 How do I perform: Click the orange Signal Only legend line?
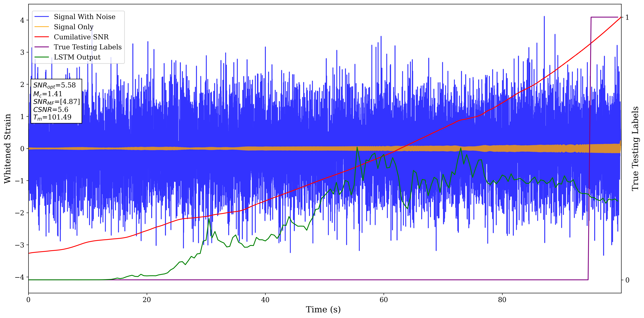click(42, 27)
